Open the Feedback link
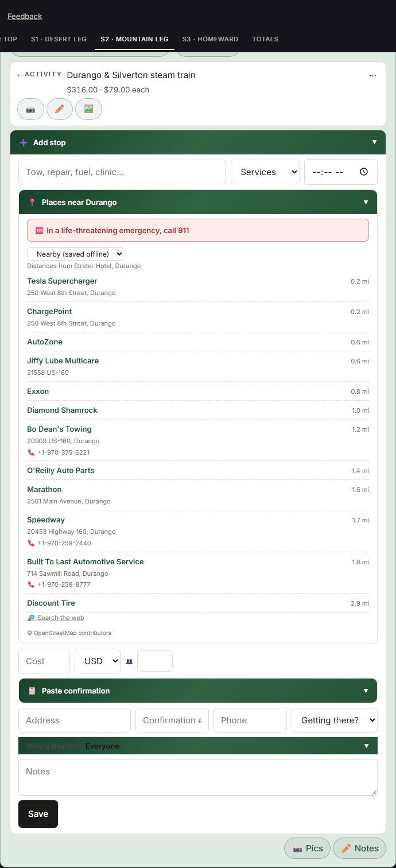This screenshot has width=396, height=868. coord(25,16)
